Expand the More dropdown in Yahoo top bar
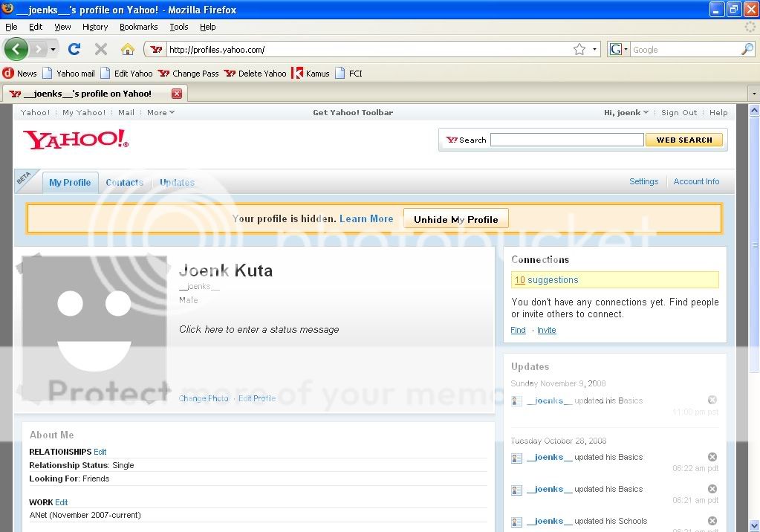Image resolution: width=760 pixels, height=532 pixels. pyautogui.click(x=161, y=112)
